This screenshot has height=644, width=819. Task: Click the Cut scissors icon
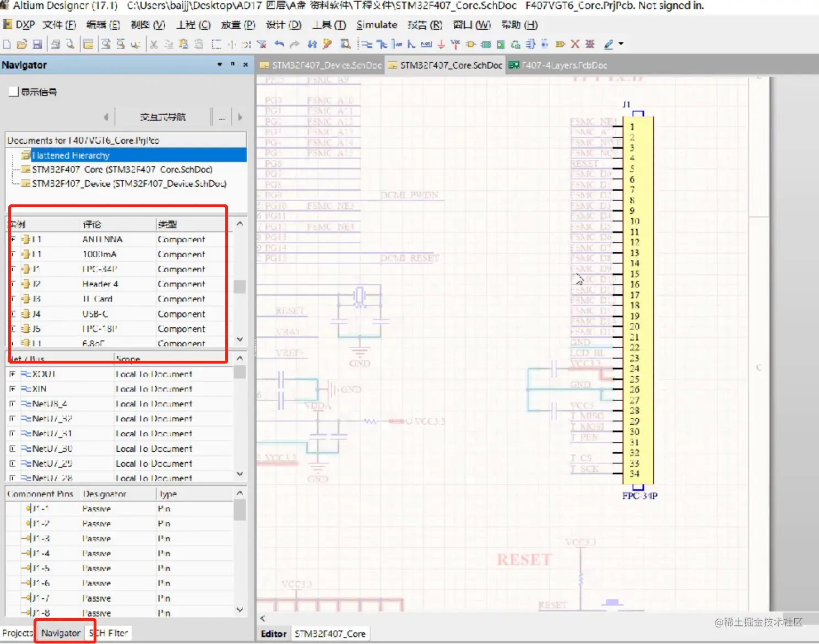(x=154, y=45)
